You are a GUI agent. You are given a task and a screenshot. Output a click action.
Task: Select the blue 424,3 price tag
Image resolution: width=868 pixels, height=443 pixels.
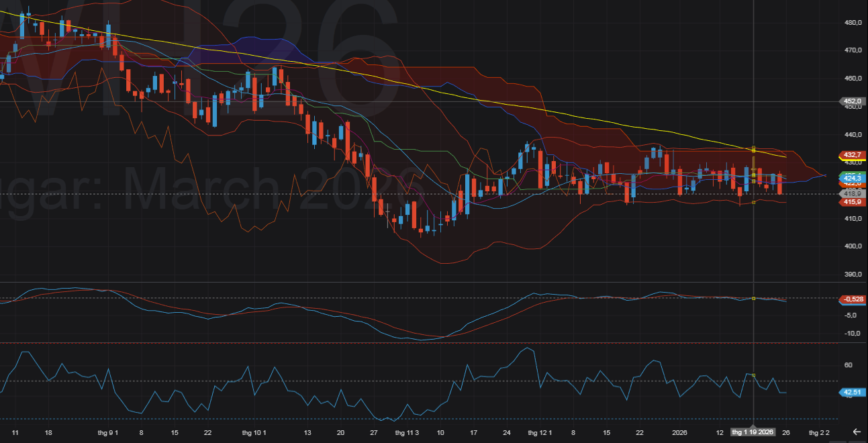853,177
